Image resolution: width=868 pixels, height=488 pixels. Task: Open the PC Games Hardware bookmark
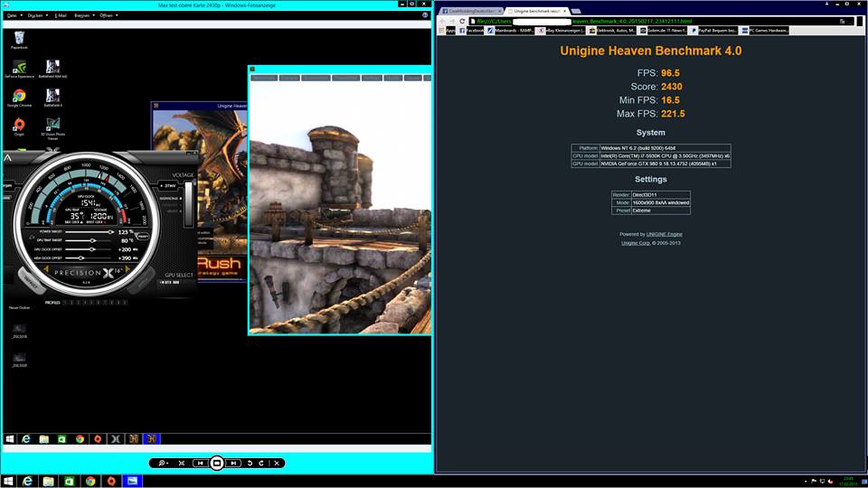coord(765,31)
